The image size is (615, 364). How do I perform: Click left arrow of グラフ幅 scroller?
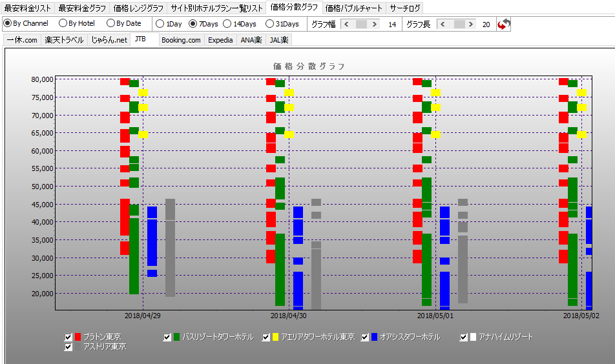[x=346, y=24]
